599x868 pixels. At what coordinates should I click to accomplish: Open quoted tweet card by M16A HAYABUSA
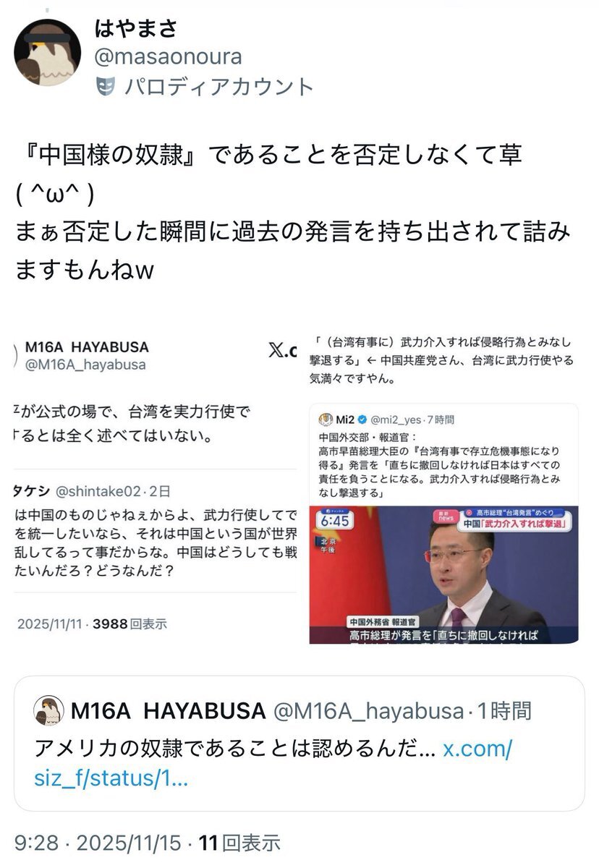pos(299,744)
